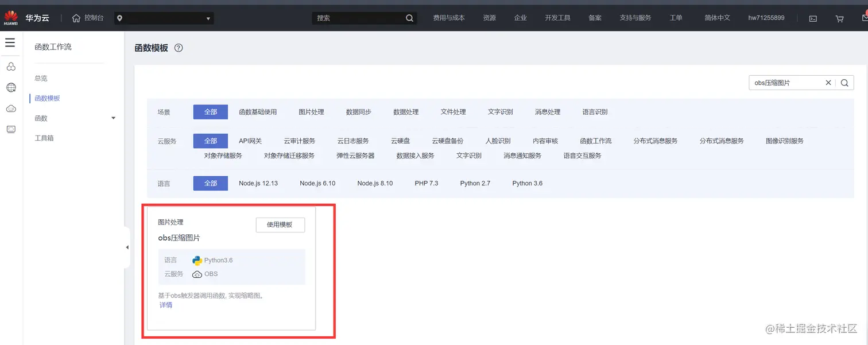Filter scenario by 函数基础使用
The image size is (868, 345).
click(258, 112)
